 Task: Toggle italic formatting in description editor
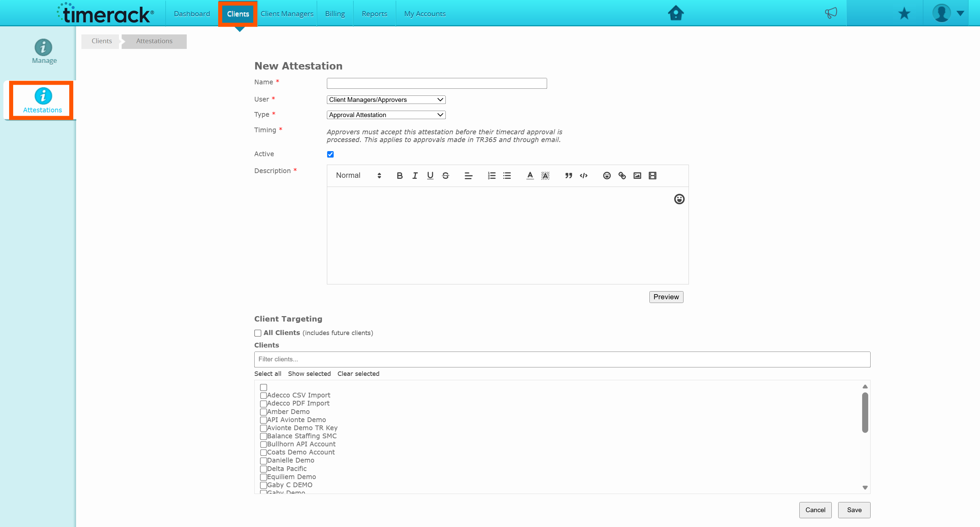click(415, 175)
